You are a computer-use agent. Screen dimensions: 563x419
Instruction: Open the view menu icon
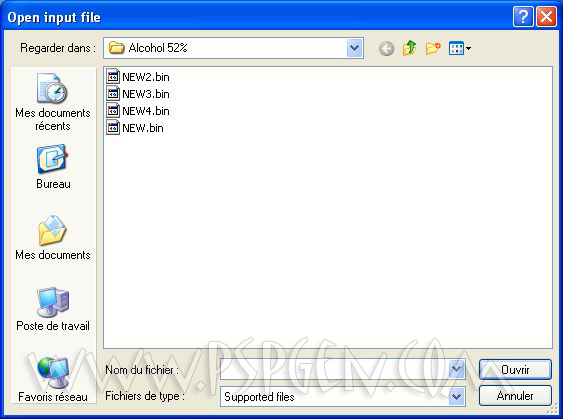460,48
